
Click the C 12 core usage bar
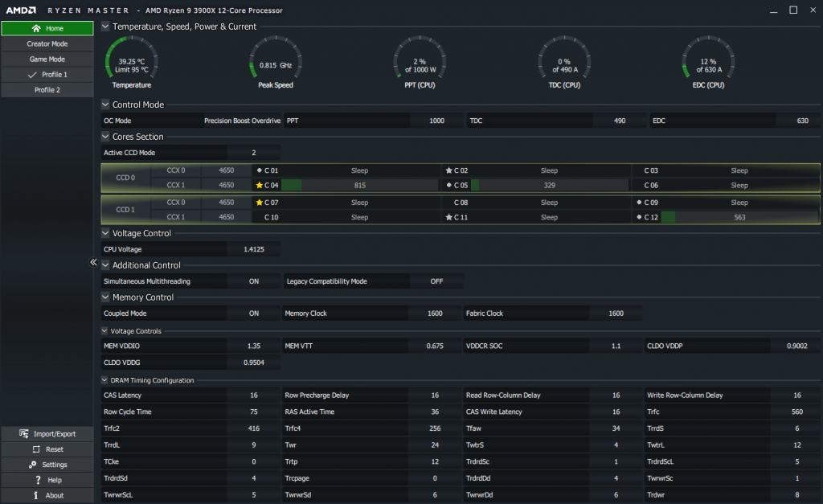[739, 217]
